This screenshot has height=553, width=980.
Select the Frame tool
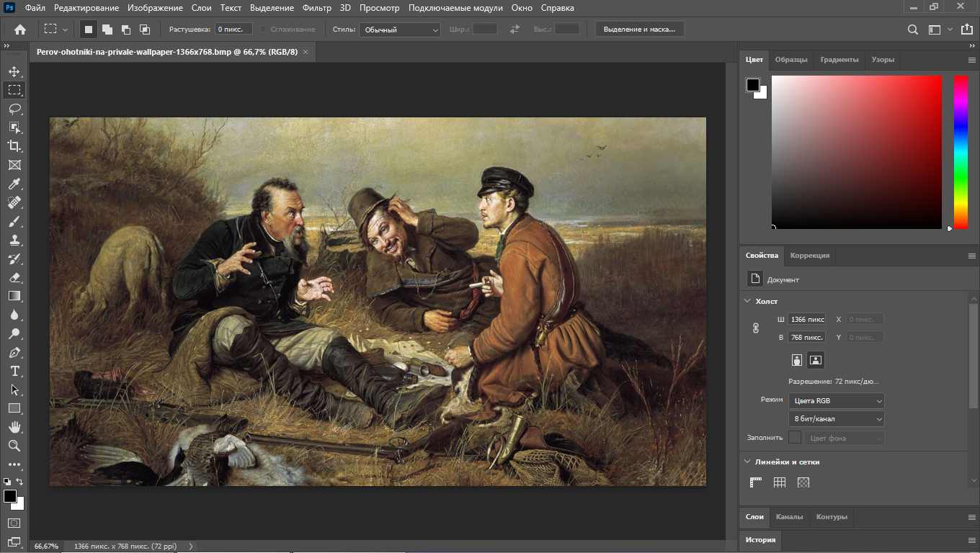coord(14,165)
